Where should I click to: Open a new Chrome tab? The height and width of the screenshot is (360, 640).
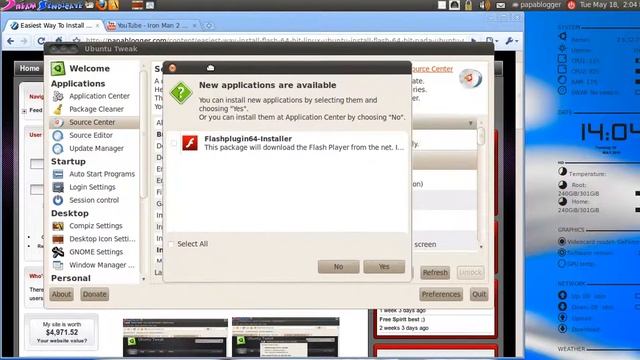pos(209,26)
